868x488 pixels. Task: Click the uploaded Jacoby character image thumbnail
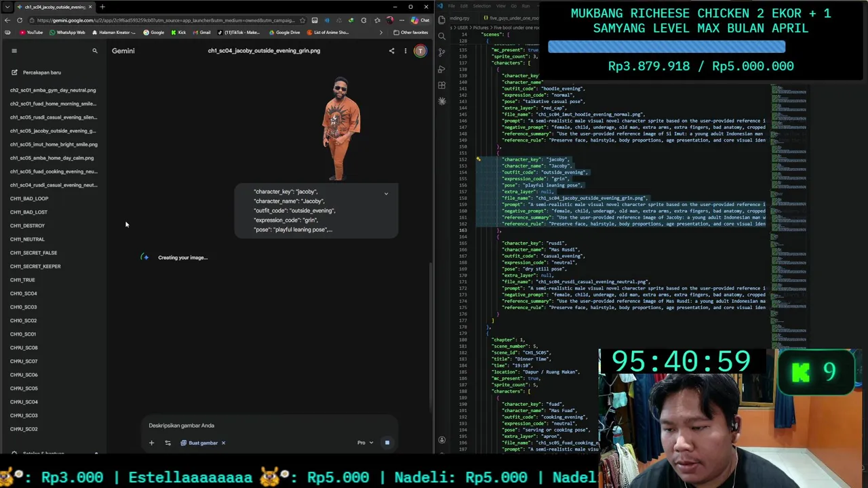pos(340,129)
